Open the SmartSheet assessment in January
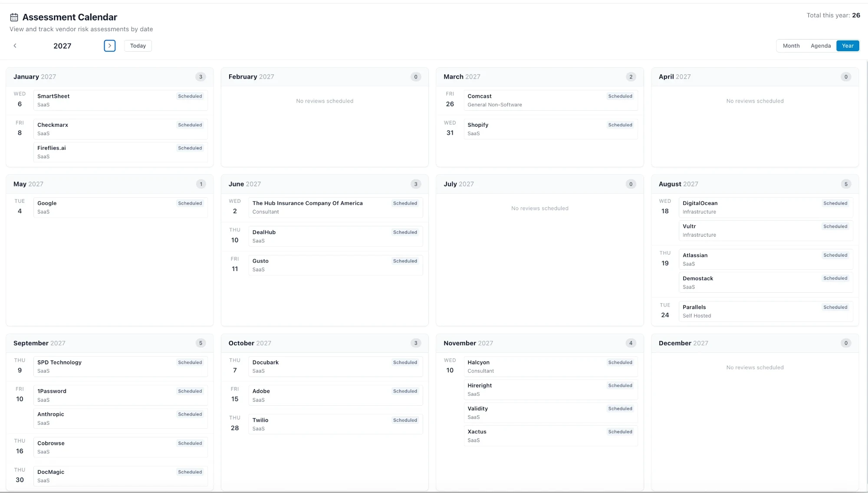Viewport: 868px width, 493px height. tap(120, 100)
